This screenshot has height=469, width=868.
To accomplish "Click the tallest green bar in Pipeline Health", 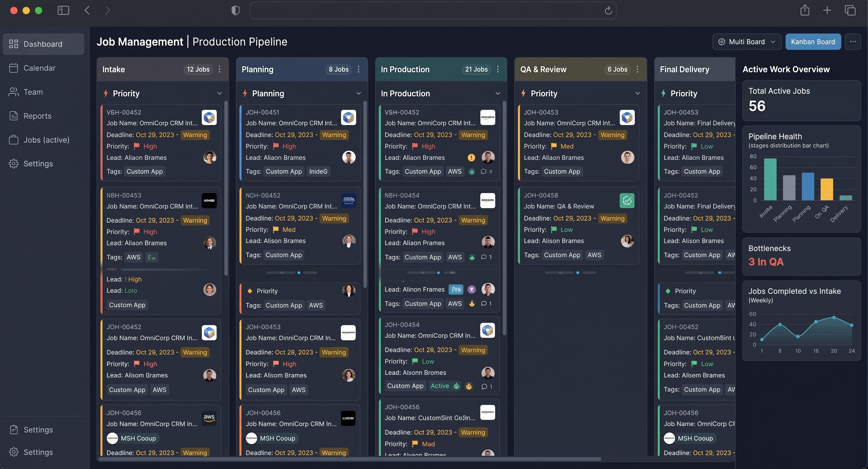I will tap(770, 179).
